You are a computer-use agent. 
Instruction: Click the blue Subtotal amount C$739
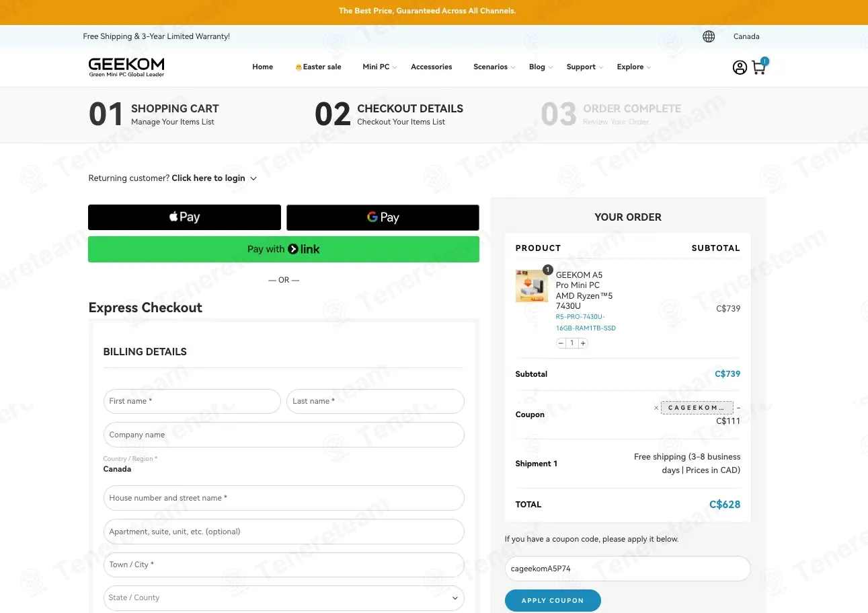point(727,374)
